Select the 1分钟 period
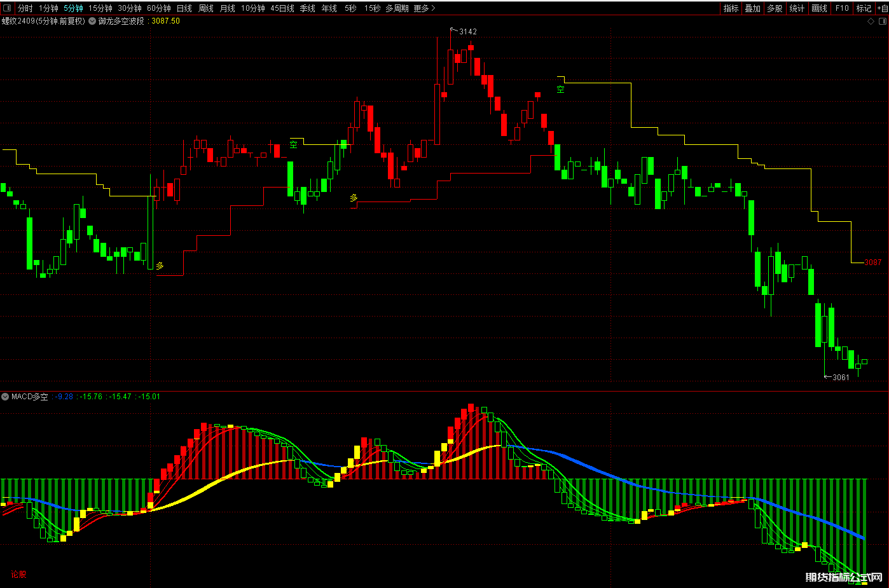889x588 pixels. (x=48, y=8)
